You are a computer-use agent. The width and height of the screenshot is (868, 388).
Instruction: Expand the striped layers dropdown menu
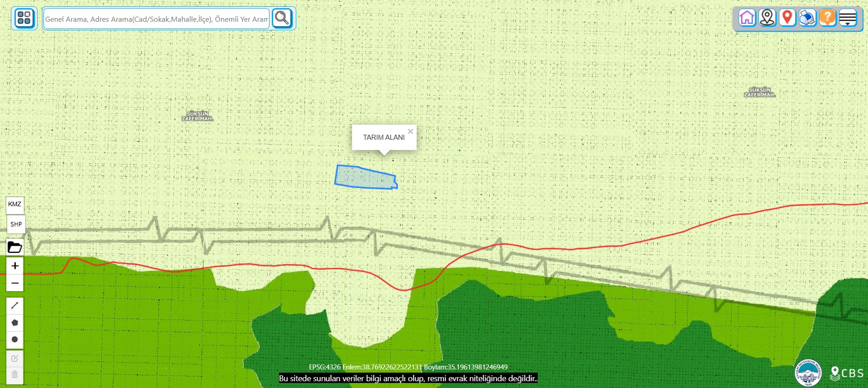(848, 18)
